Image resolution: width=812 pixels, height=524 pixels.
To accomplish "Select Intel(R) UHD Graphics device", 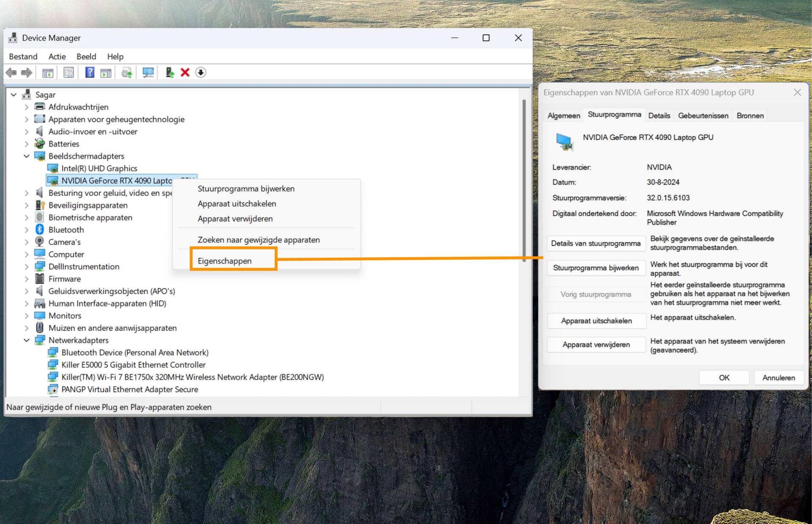I will coord(99,169).
